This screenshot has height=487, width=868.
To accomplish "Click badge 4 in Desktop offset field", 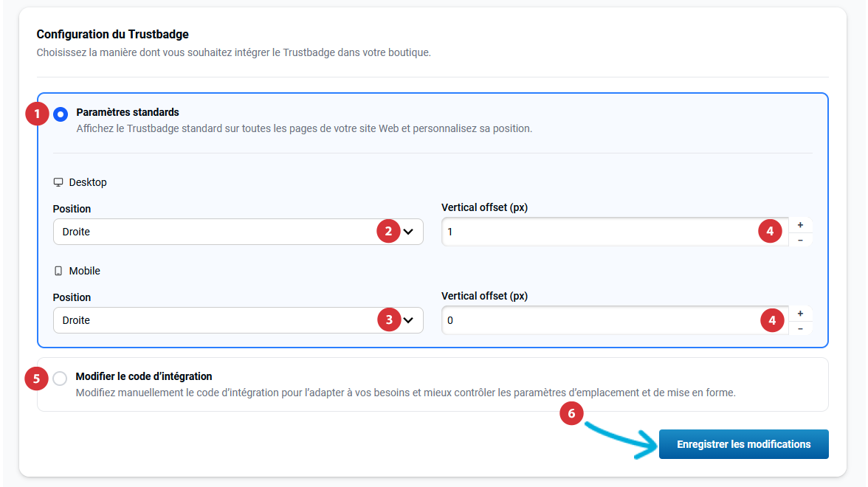I will [x=770, y=232].
